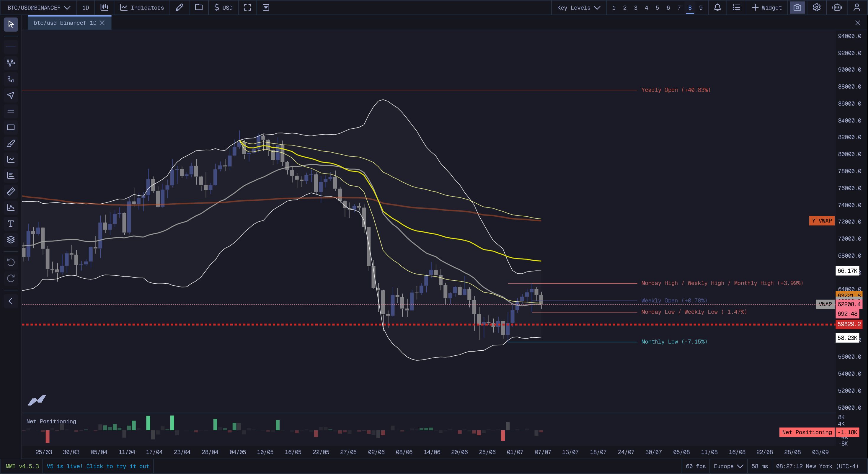
Task: Click the V5 is live link
Action: (98, 466)
